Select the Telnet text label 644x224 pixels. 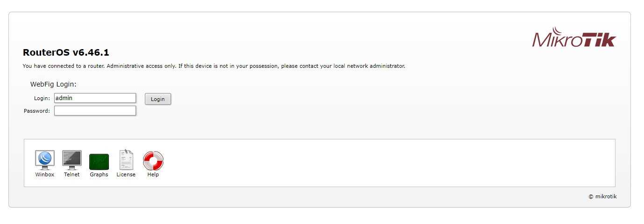[72, 174]
